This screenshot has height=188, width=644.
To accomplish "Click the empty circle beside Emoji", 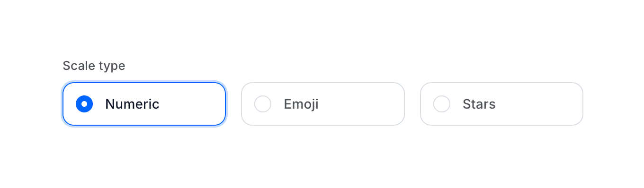I will 263,104.
